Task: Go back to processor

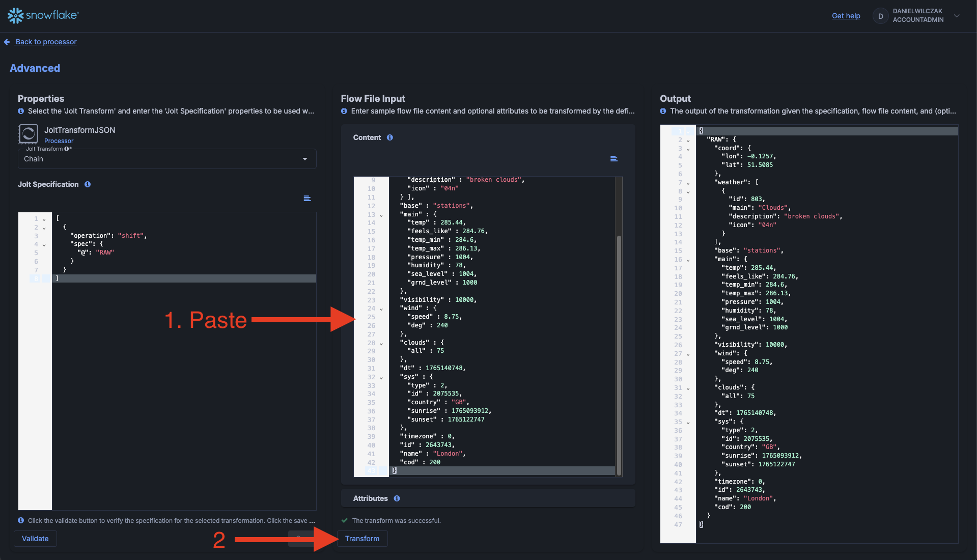Action: click(46, 42)
